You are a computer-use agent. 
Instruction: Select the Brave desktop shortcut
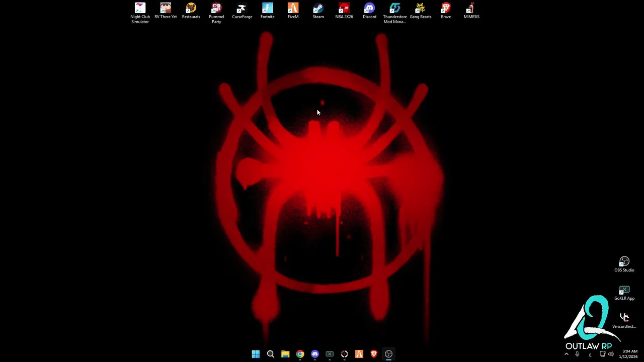[x=446, y=11]
